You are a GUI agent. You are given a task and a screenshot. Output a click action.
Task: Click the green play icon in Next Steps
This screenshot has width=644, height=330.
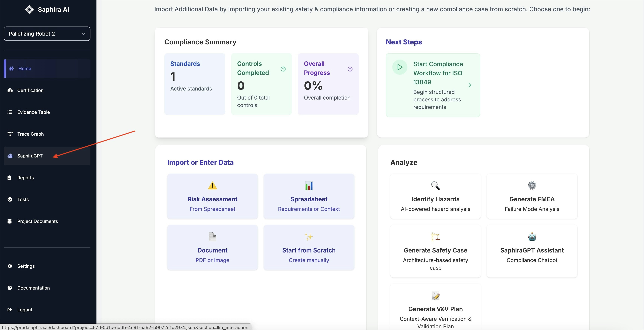pyautogui.click(x=399, y=67)
